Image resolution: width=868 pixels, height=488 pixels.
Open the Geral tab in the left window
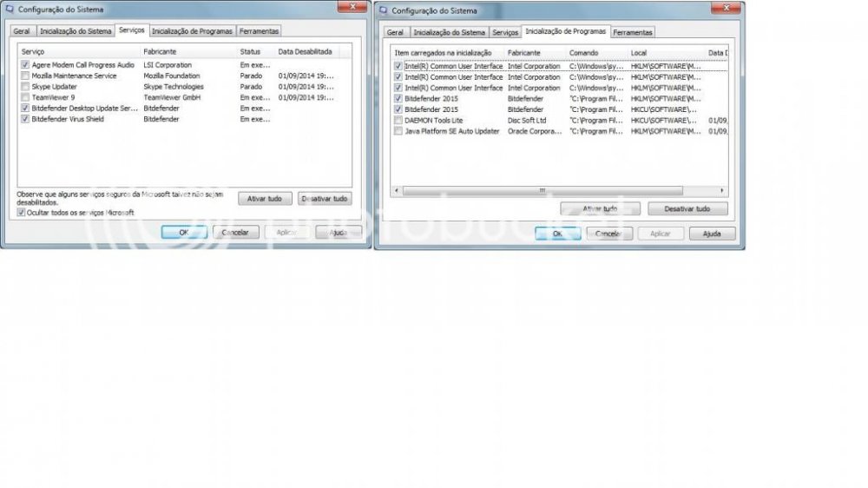(x=22, y=31)
